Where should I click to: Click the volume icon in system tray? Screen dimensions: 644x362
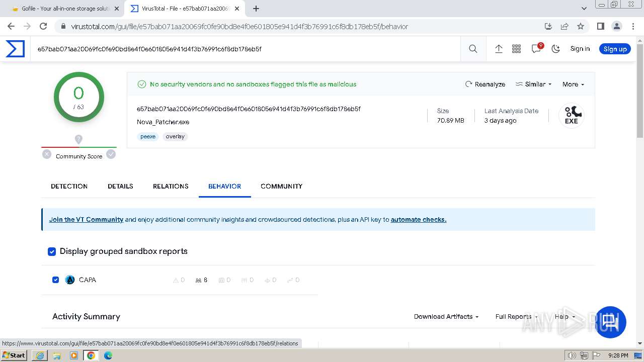(573, 355)
